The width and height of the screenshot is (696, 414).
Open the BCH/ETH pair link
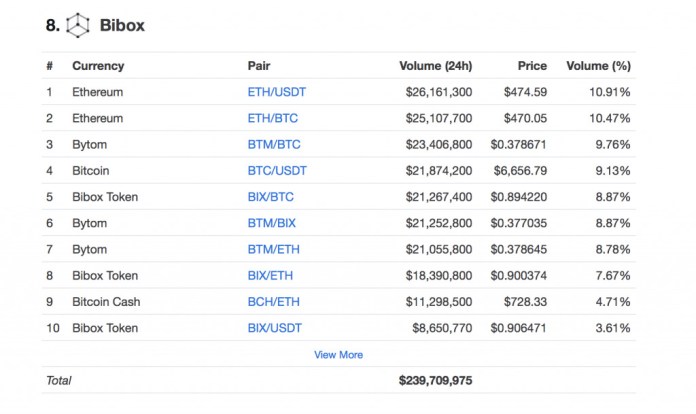click(x=273, y=301)
